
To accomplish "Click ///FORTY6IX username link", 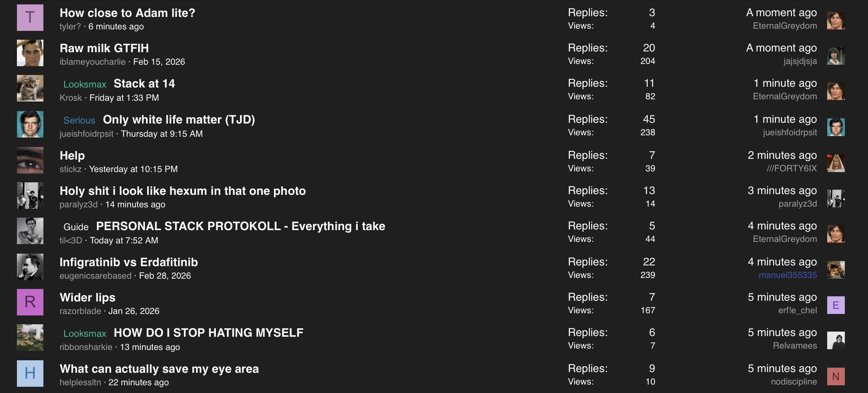I will [791, 168].
